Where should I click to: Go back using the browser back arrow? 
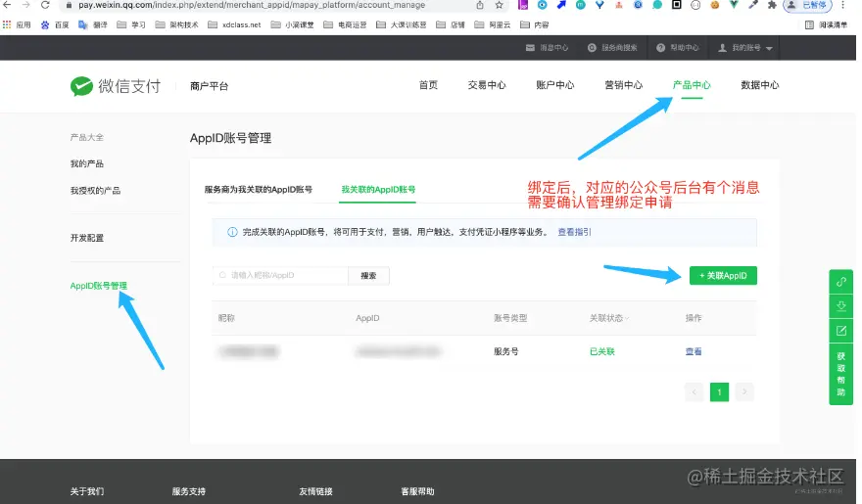tap(7, 5)
